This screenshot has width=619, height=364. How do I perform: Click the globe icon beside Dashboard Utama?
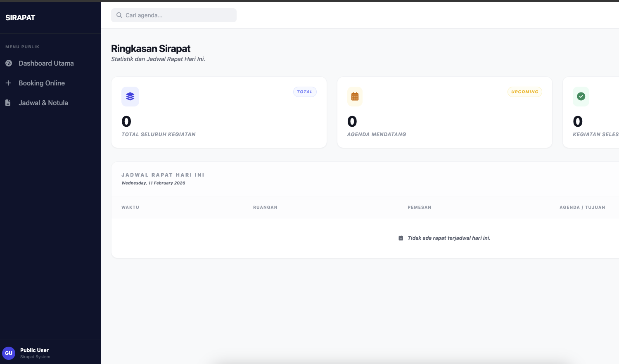(9, 63)
